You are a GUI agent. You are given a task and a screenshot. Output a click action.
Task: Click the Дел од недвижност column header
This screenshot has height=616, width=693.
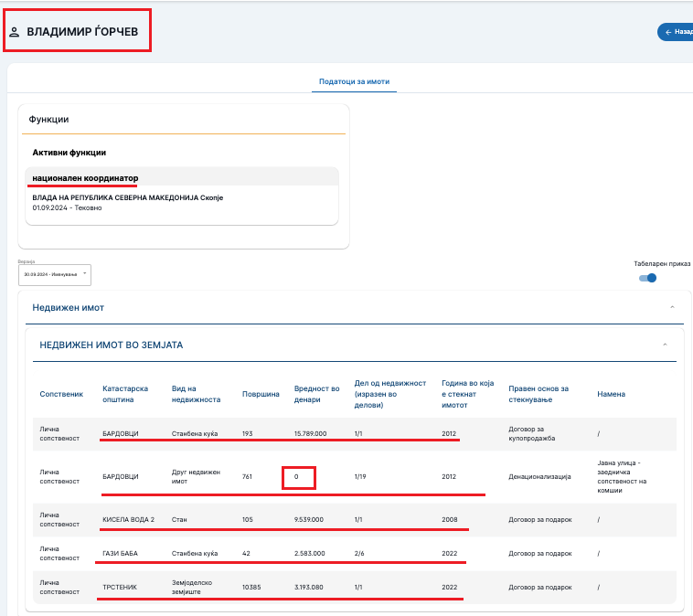coord(390,394)
